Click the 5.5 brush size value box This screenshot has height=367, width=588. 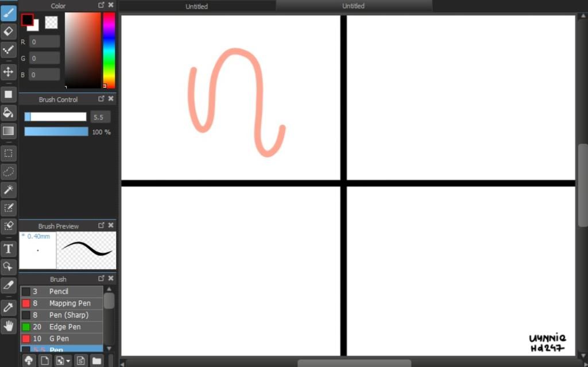100,117
